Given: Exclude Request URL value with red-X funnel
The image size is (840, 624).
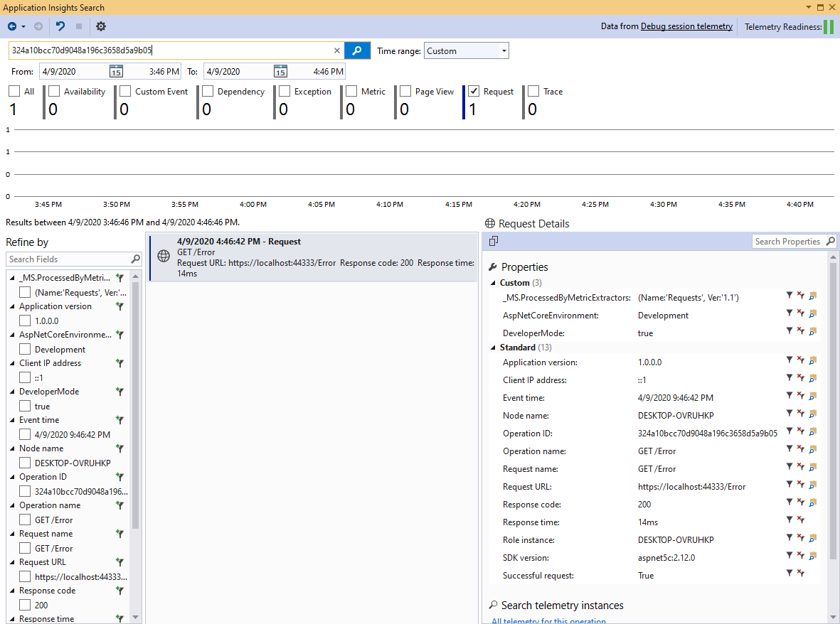Looking at the screenshot, I should [x=800, y=484].
